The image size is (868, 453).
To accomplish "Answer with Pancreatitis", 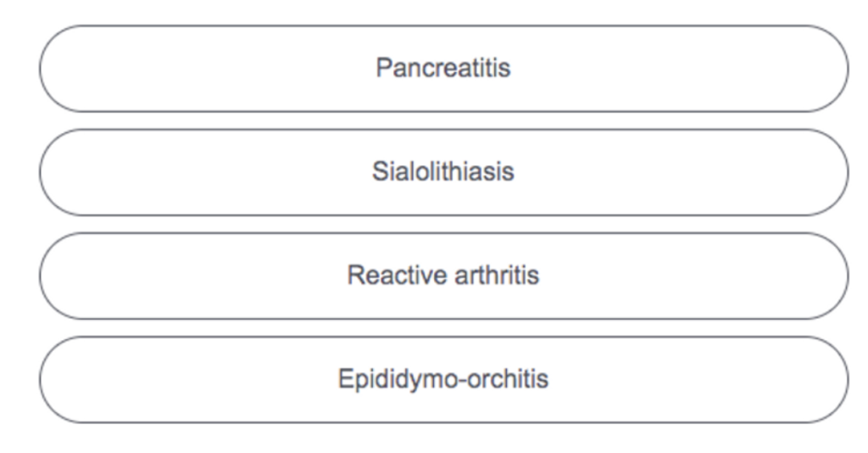I will pos(443,69).
